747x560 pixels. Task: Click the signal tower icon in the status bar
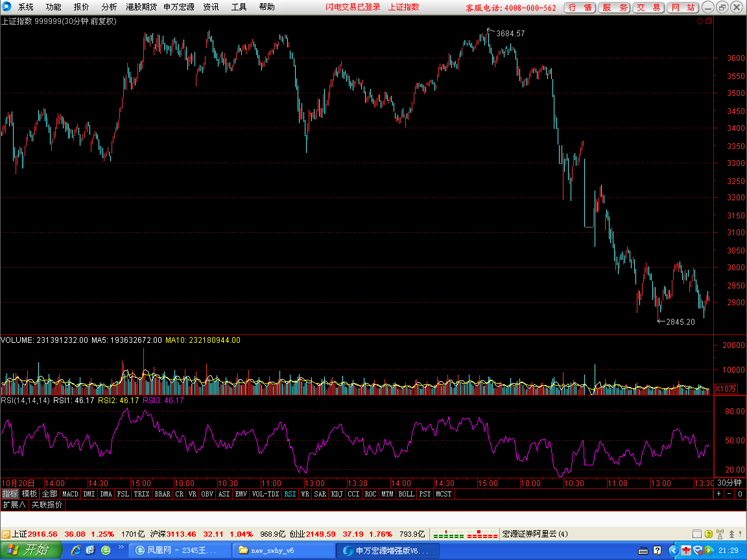click(x=720, y=534)
